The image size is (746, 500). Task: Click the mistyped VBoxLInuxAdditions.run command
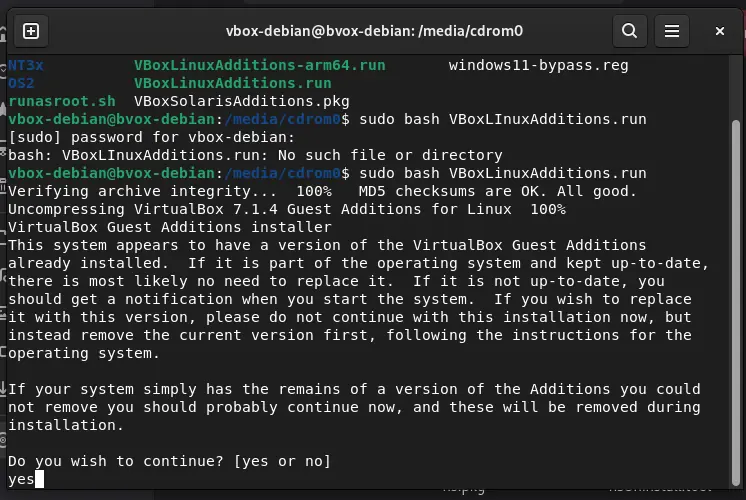[x=503, y=119]
